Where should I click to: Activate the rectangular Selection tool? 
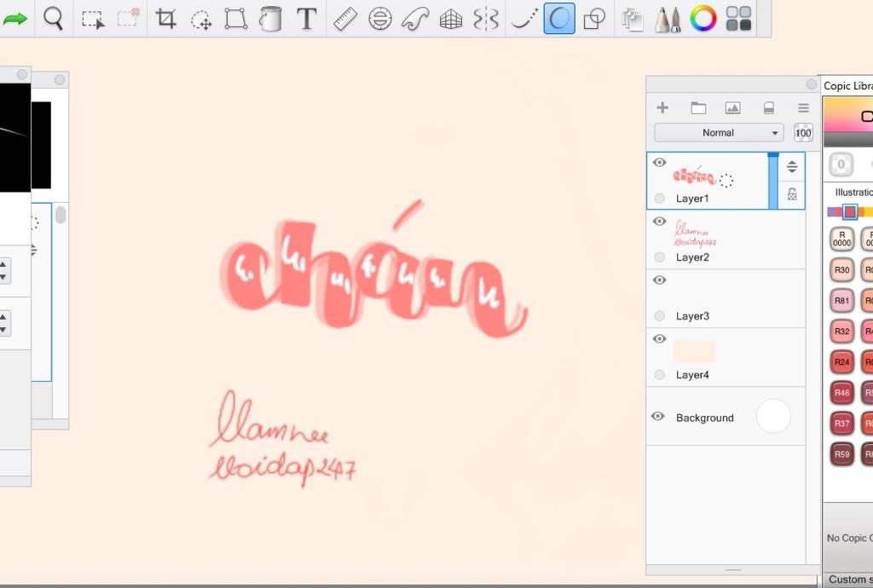92,19
